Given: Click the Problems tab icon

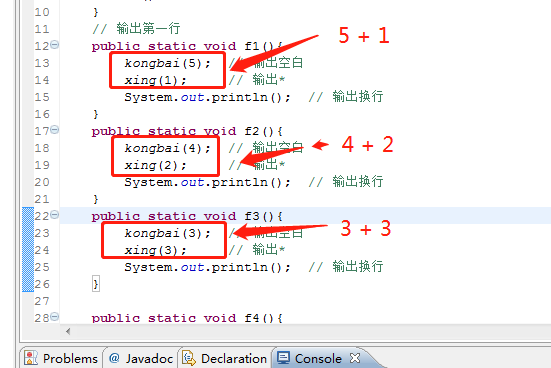Looking at the screenshot, I should click(31, 358).
